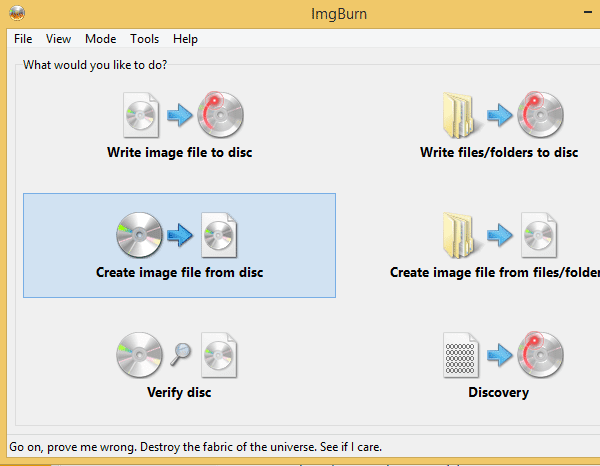Image resolution: width=600 pixels, height=466 pixels.
Task: Open the Mode menu
Action: coord(100,39)
